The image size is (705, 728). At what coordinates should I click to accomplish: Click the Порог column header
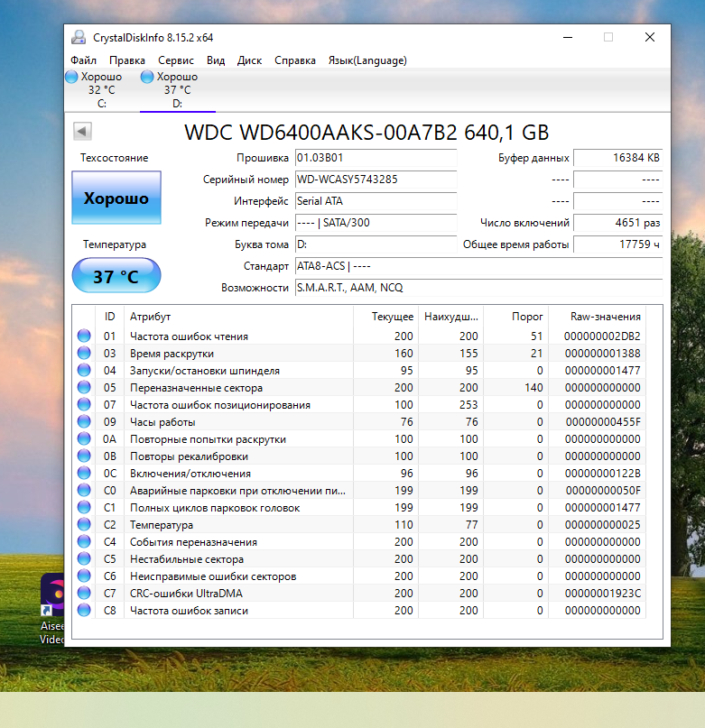516,317
